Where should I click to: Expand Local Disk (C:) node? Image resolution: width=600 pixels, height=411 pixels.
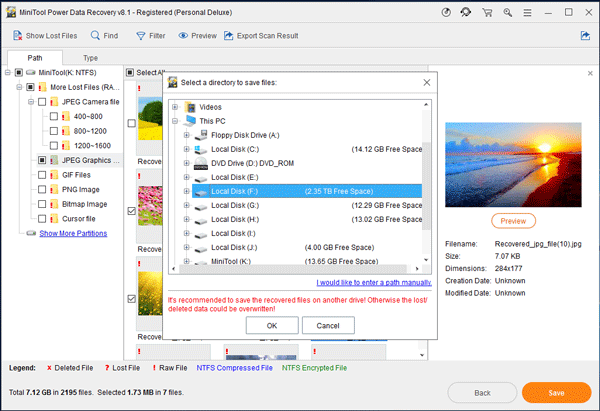pos(186,149)
